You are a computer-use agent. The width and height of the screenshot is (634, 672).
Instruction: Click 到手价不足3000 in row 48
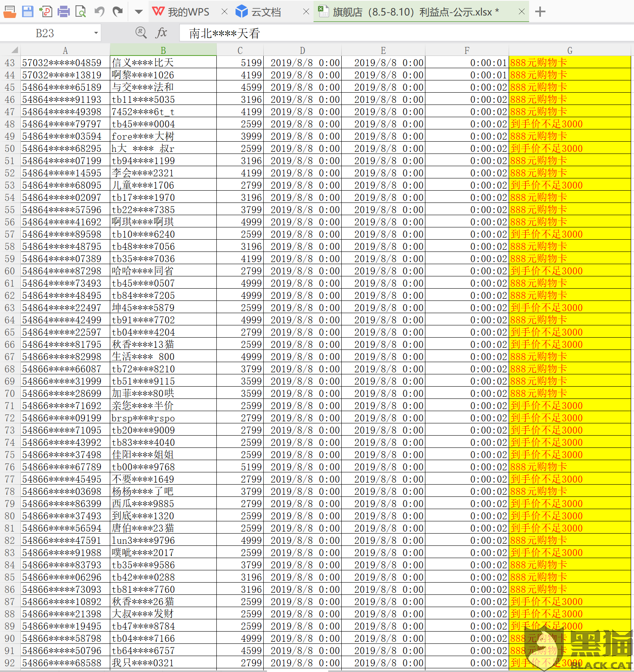tap(570, 124)
